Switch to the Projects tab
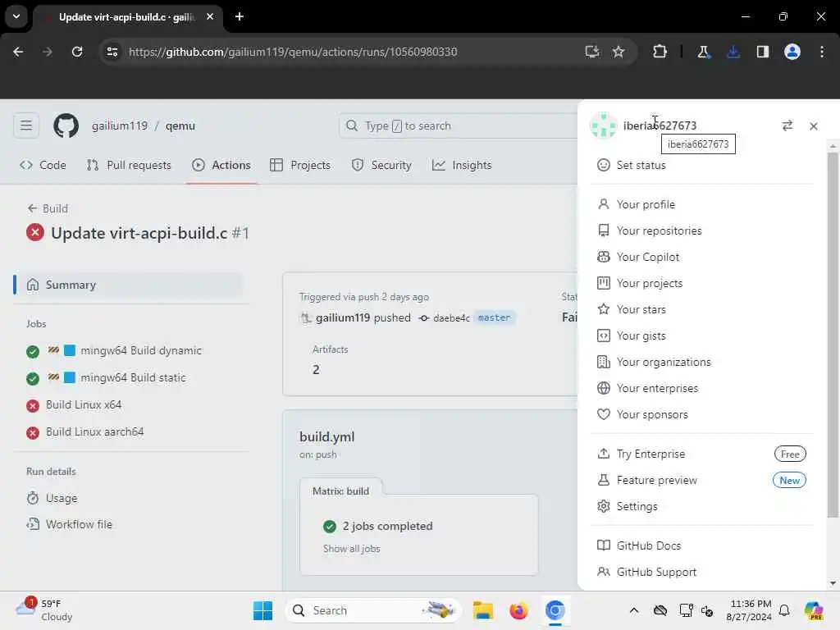 300,165
